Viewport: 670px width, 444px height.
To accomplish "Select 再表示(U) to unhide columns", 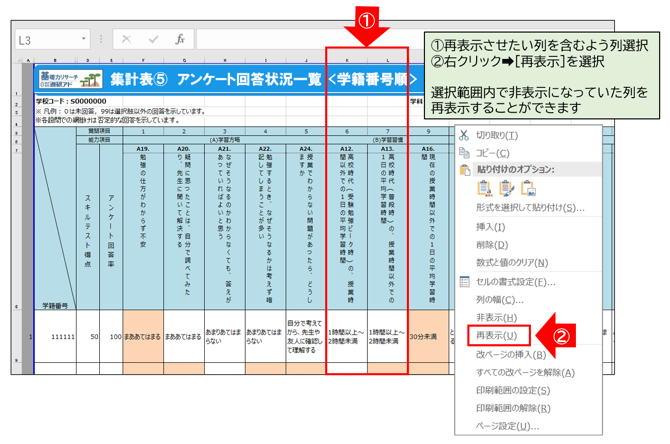I will [x=496, y=335].
